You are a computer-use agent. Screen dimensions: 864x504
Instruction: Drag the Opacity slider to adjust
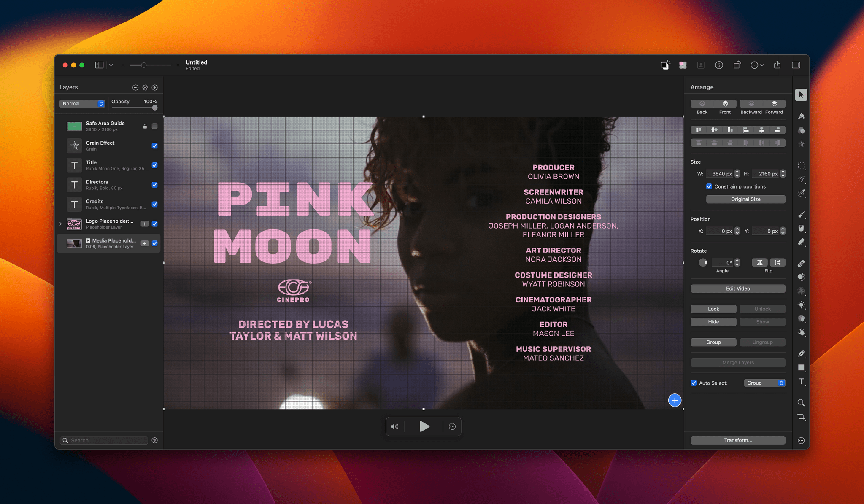[x=155, y=108]
